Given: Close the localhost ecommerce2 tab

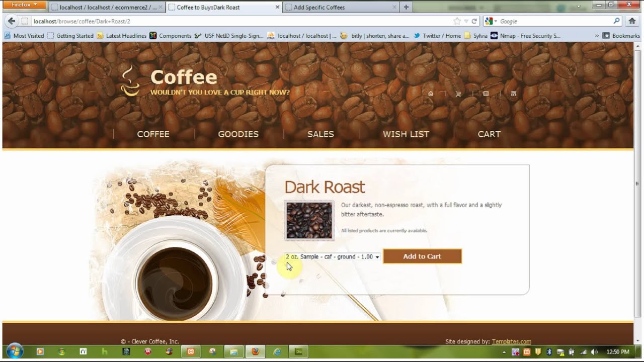Looking at the screenshot, I should (161, 7).
